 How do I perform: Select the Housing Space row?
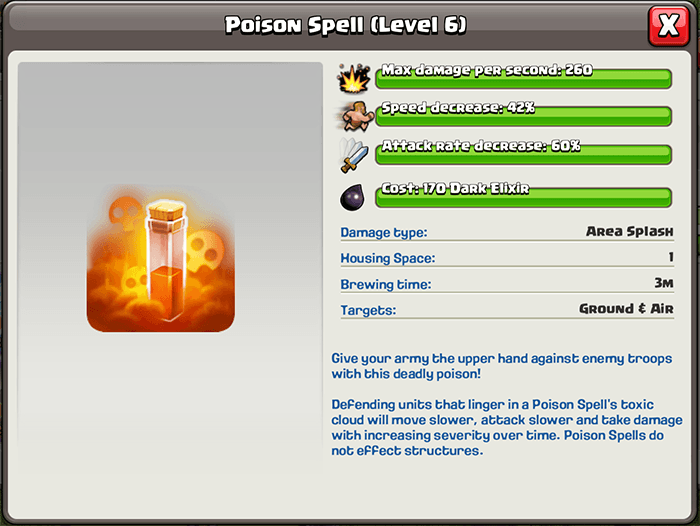click(x=507, y=258)
